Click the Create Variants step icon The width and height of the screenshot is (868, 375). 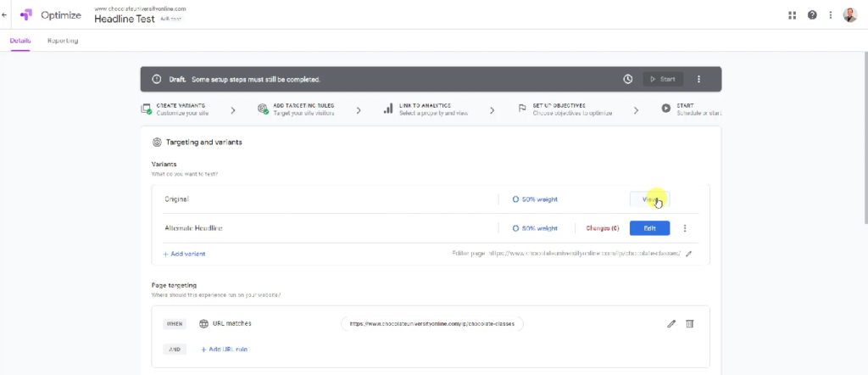coord(146,109)
